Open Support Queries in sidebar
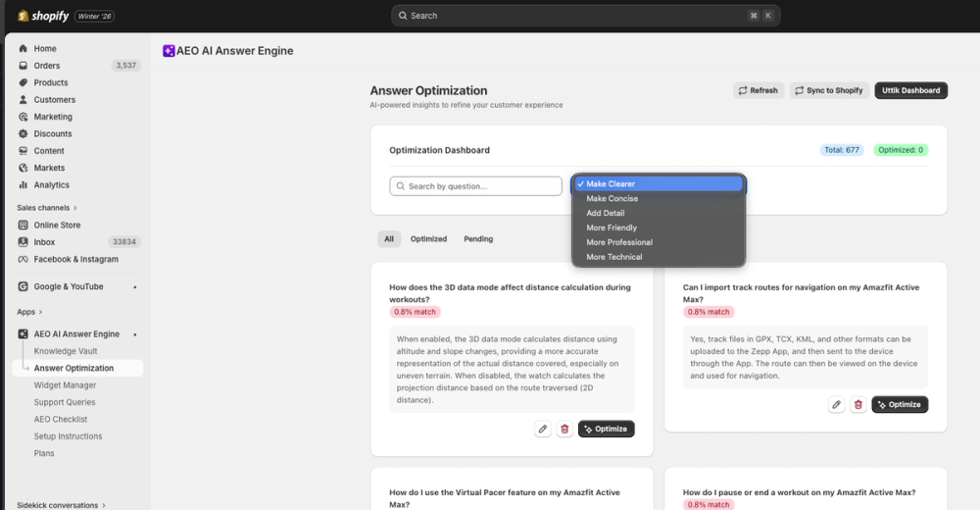The height and width of the screenshot is (510, 980). (65, 402)
